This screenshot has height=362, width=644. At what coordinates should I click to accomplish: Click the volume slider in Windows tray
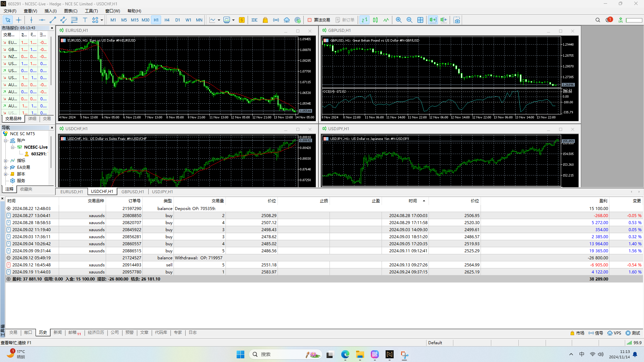[600, 354]
